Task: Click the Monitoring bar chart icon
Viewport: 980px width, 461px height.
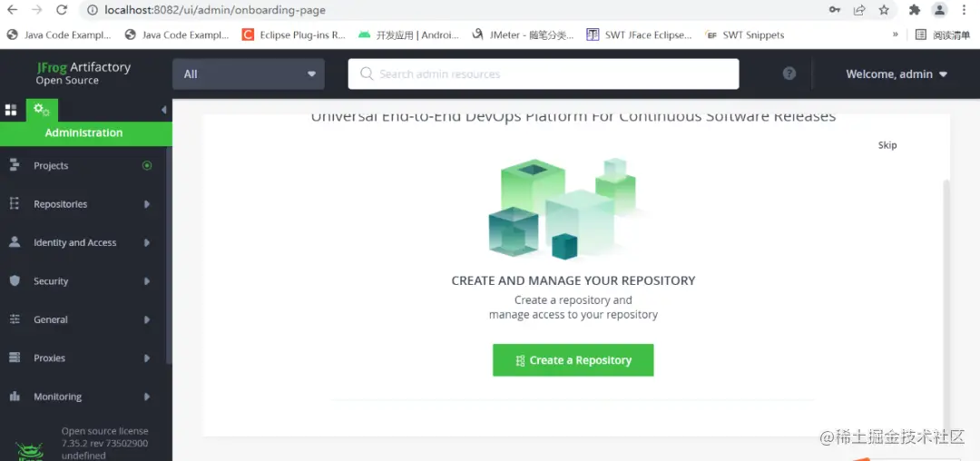Action: click(x=15, y=397)
